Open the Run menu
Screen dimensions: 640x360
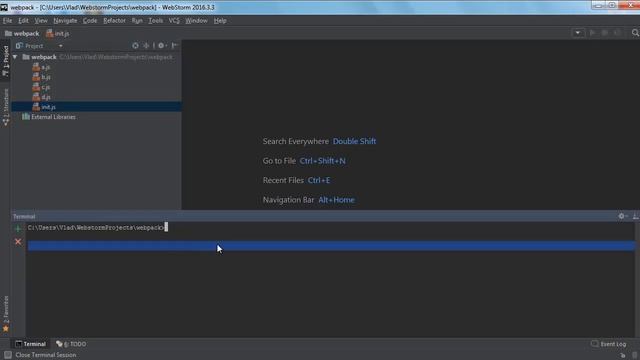pos(137,20)
